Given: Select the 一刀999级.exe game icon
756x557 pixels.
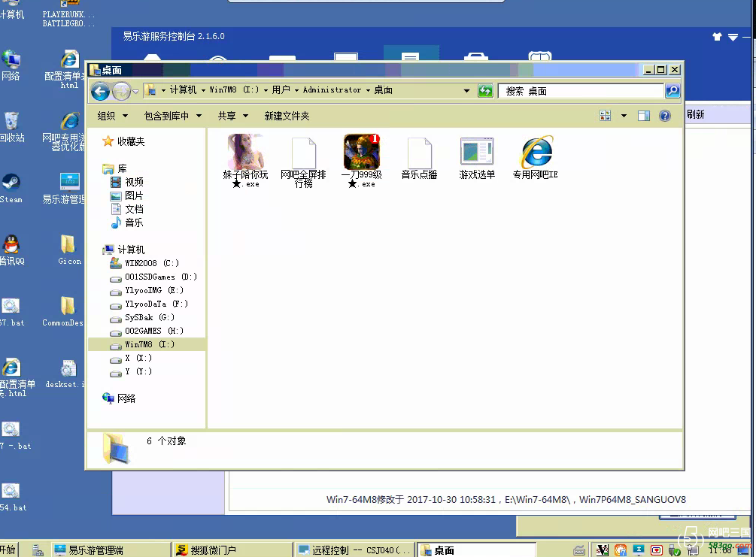Looking at the screenshot, I should [362, 160].
